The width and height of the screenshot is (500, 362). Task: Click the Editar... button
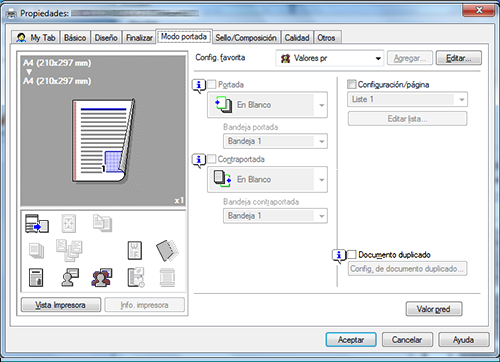[x=459, y=58]
